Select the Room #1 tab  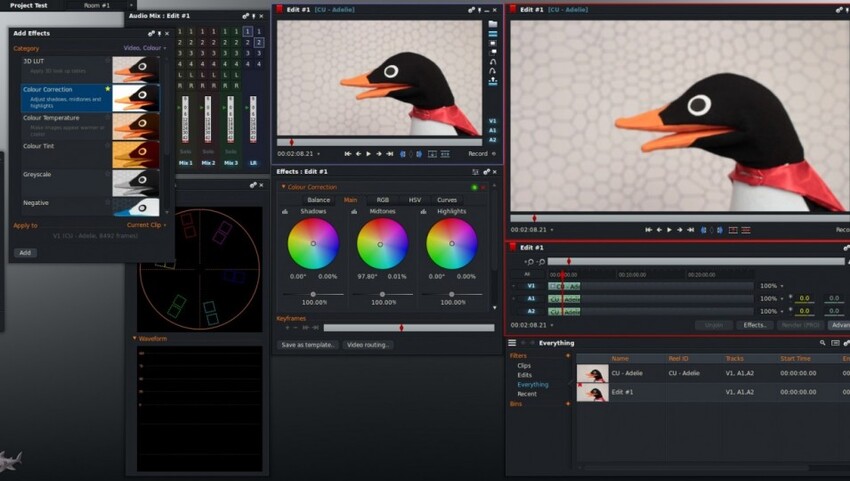pos(97,5)
